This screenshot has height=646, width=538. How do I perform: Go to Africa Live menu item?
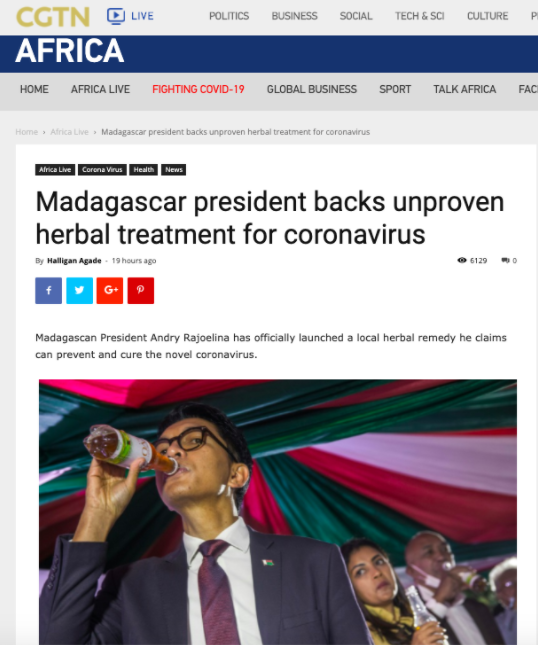[100, 89]
